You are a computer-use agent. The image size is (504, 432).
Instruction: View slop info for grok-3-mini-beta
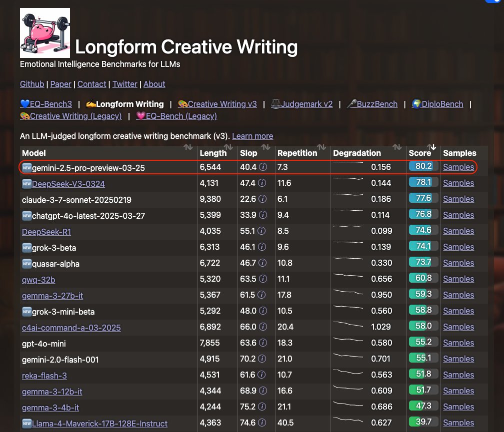tap(263, 311)
